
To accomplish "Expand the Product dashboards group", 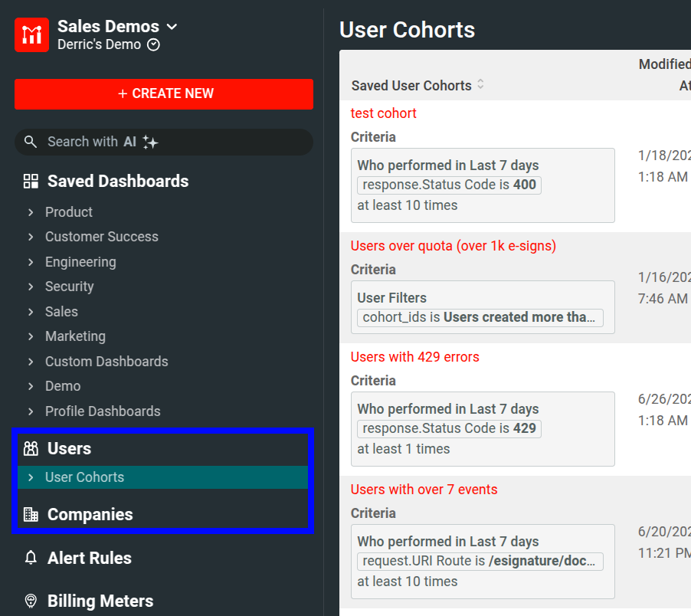I will click(29, 212).
